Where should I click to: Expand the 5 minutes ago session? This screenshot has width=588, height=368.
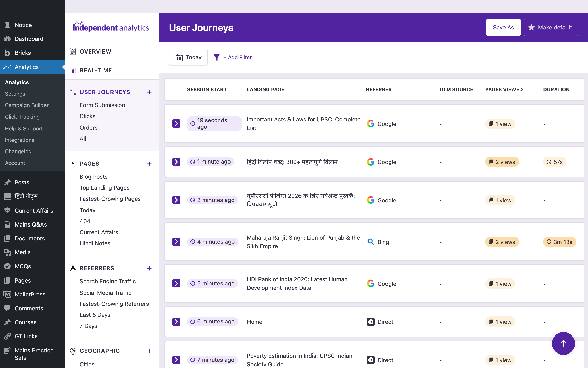[x=176, y=283]
